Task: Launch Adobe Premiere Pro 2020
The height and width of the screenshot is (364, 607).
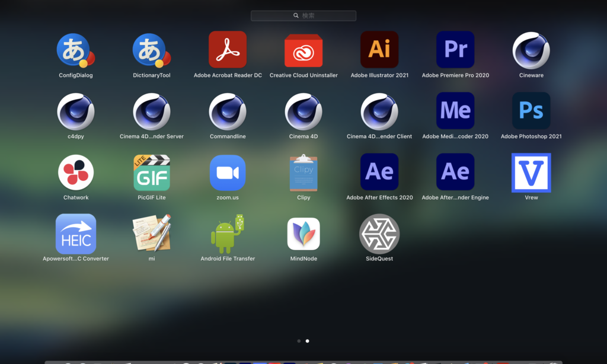Action: point(455,50)
